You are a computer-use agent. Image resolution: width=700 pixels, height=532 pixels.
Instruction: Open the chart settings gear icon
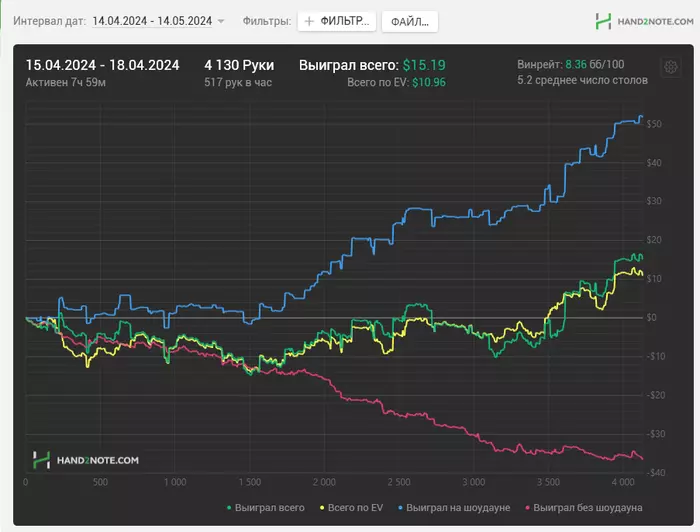(670, 67)
